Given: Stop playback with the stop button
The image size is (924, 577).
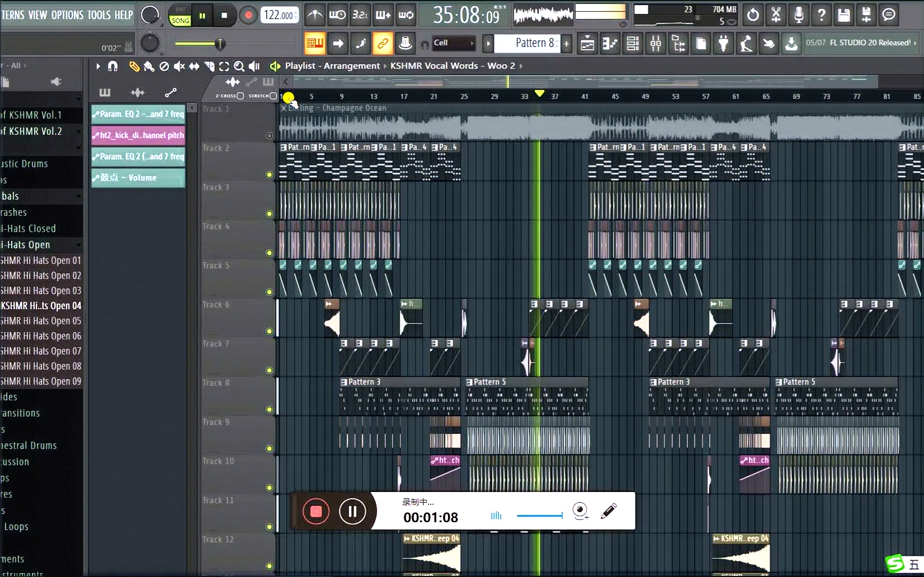Looking at the screenshot, I should [x=224, y=16].
